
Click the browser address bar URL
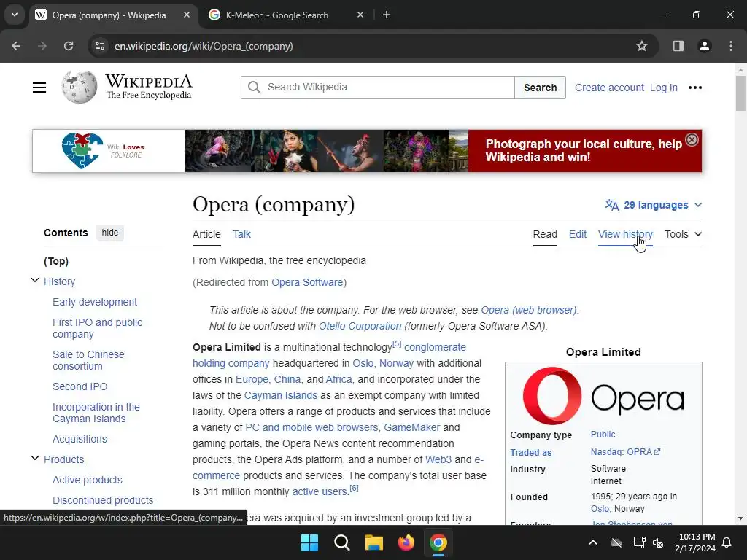204,46
